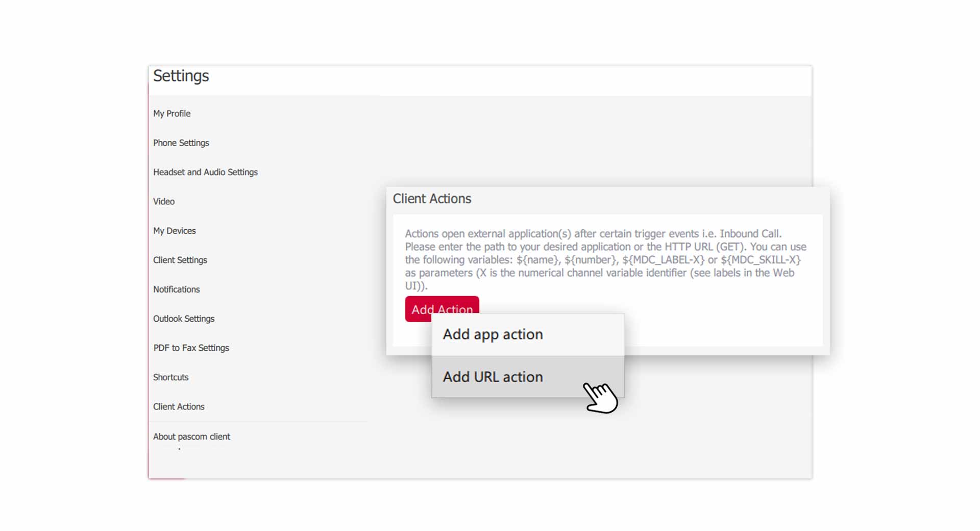Go to Shortcuts settings
This screenshot has width=980, height=531.
pos(171,377)
